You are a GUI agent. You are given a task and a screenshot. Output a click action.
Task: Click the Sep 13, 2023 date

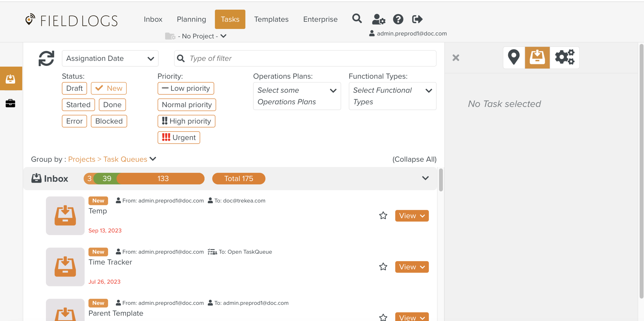point(105,230)
